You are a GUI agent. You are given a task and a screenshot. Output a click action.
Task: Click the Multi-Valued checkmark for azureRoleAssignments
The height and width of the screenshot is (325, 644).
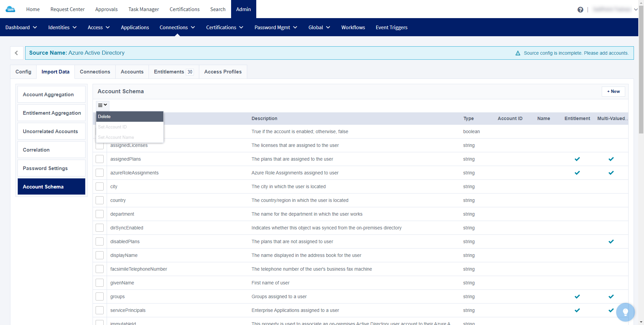click(x=611, y=173)
